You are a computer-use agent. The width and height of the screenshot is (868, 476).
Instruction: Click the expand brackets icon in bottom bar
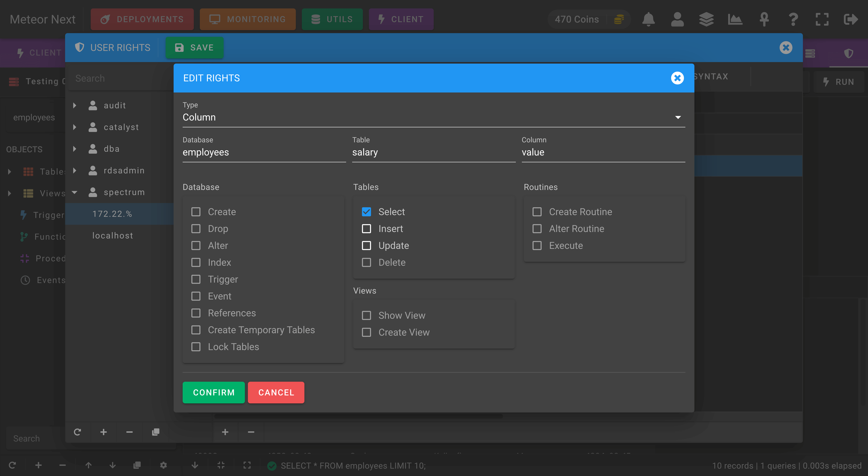[x=247, y=465]
